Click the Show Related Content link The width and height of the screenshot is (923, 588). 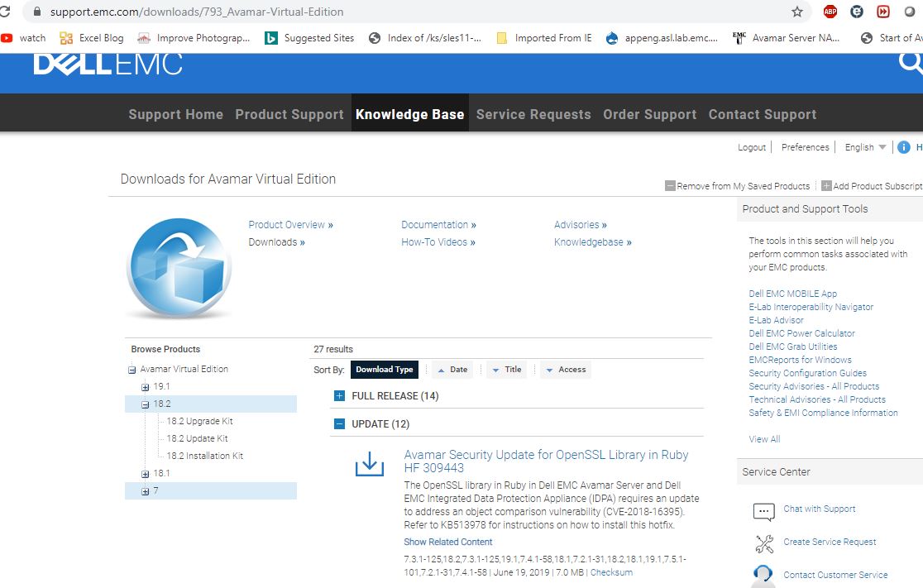(447, 542)
